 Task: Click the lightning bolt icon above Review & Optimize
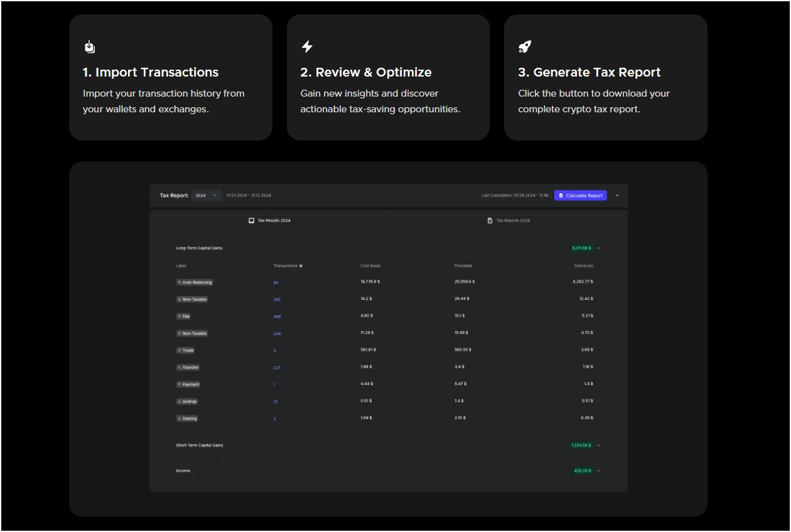click(x=307, y=47)
